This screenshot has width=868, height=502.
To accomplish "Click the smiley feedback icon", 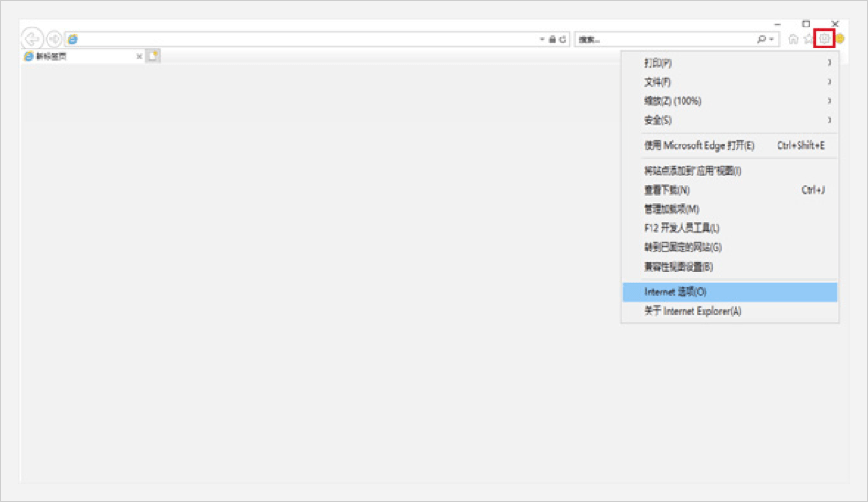I will pos(840,38).
